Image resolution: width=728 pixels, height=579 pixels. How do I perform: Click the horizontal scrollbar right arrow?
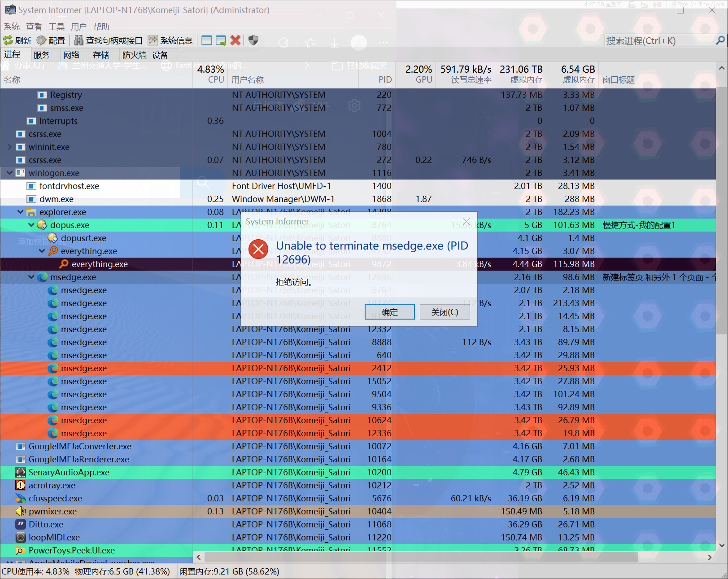pyautogui.click(x=710, y=557)
